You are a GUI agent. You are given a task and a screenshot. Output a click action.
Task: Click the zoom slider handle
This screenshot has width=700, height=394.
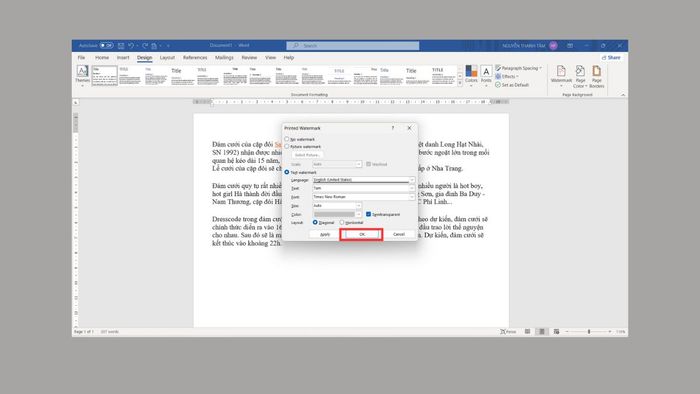[589, 332]
